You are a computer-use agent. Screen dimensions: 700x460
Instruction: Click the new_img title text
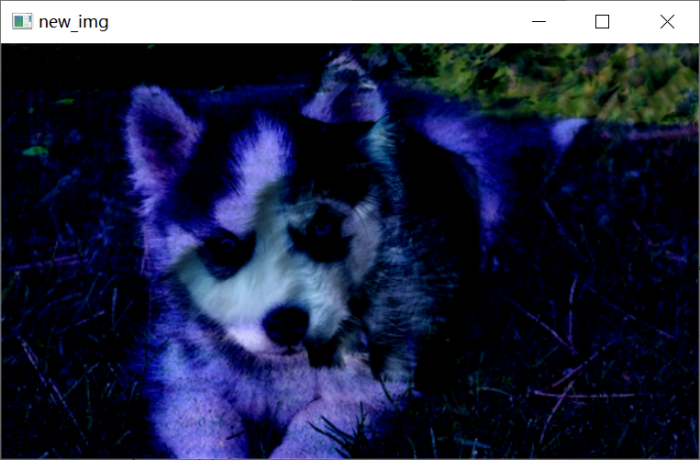(73, 22)
